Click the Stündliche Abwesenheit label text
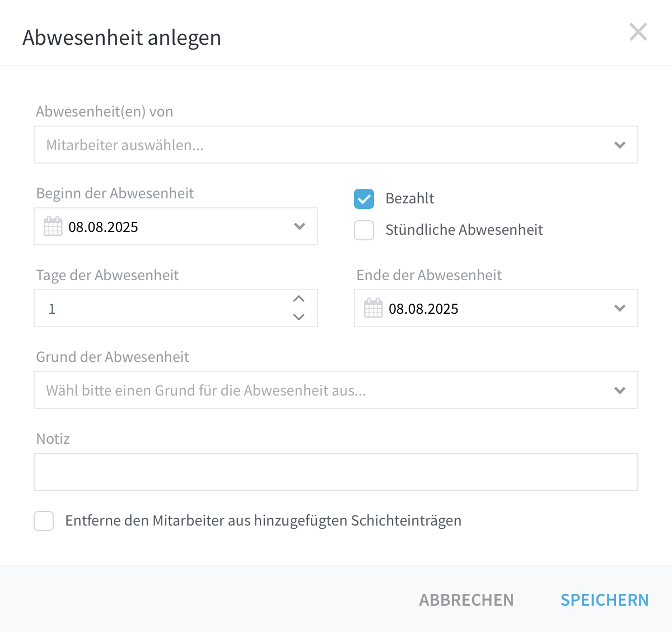Image resolution: width=672 pixels, height=632 pixels. [464, 230]
